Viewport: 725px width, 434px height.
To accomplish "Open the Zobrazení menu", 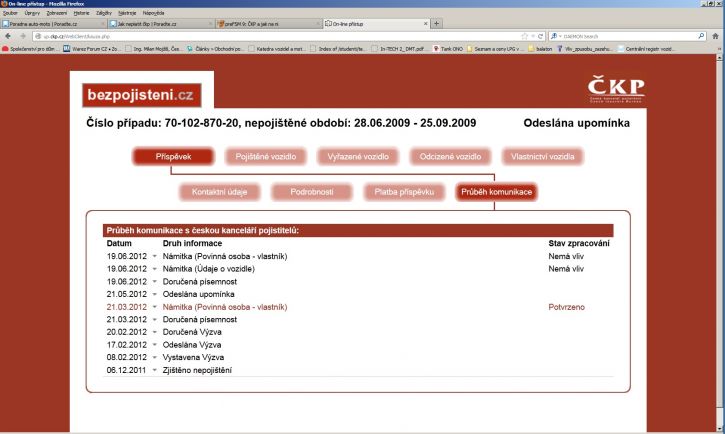I will click(x=56, y=13).
